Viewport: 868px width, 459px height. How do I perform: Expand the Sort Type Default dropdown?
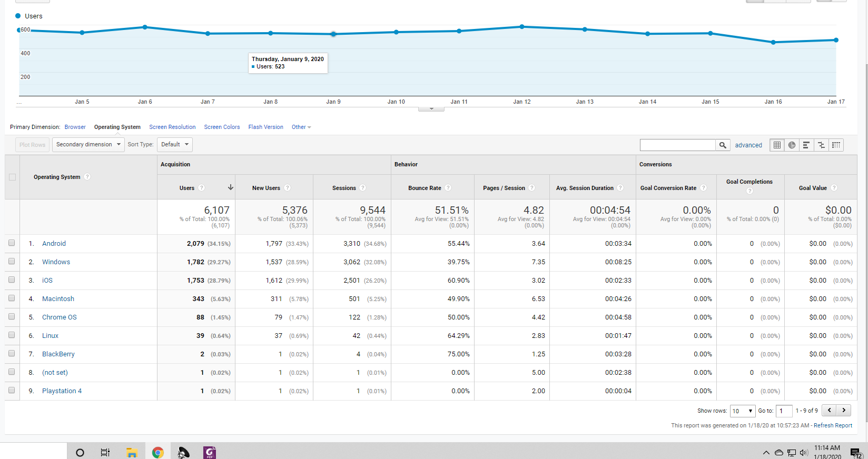[x=175, y=145]
